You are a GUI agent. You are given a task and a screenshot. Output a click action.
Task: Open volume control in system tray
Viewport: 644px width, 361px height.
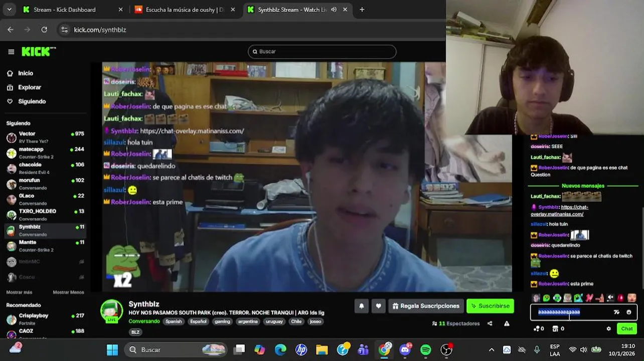point(583,349)
